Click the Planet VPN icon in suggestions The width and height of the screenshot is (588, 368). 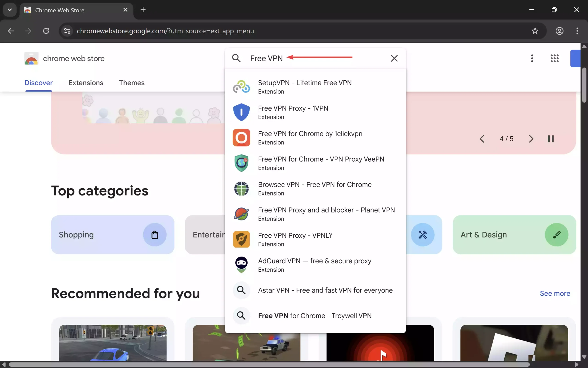pos(241,214)
